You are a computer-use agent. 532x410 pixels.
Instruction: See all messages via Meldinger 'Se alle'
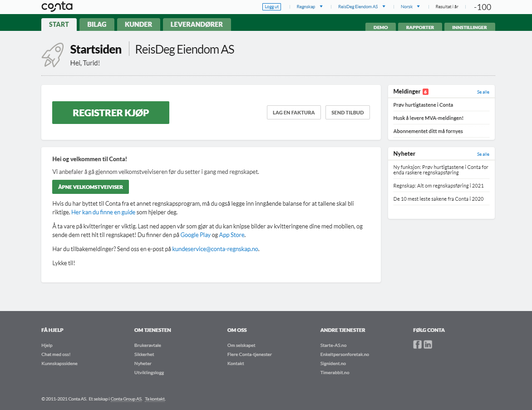[x=483, y=92]
